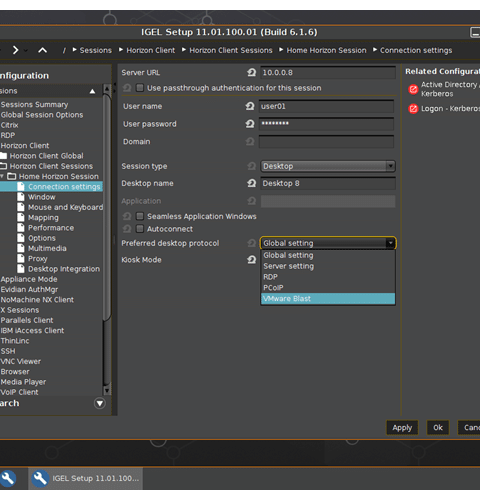480x495 pixels.
Task: Click the Home Horizon Session folder icon
Action: click(x=12, y=176)
